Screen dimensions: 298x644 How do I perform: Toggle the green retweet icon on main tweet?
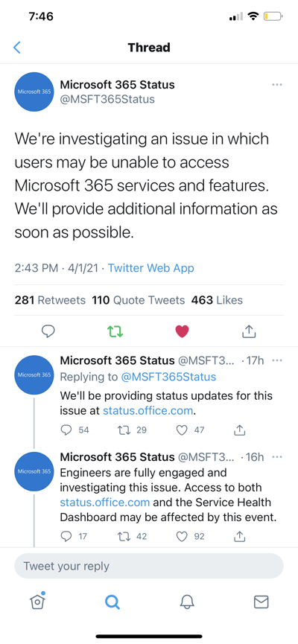point(115,331)
